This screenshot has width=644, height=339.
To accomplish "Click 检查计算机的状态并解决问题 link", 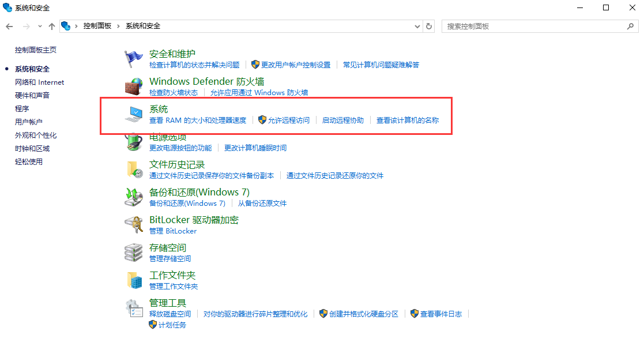I will click(x=194, y=65).
